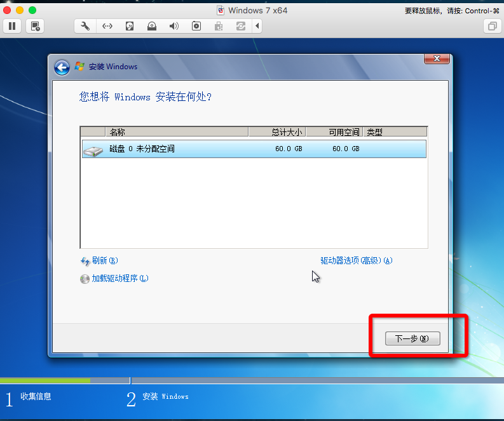The height and width of the screenshot is (421, 504).
Task: Click 刷新(R) link
Action: pyautogui.click(x=105, y=260)
